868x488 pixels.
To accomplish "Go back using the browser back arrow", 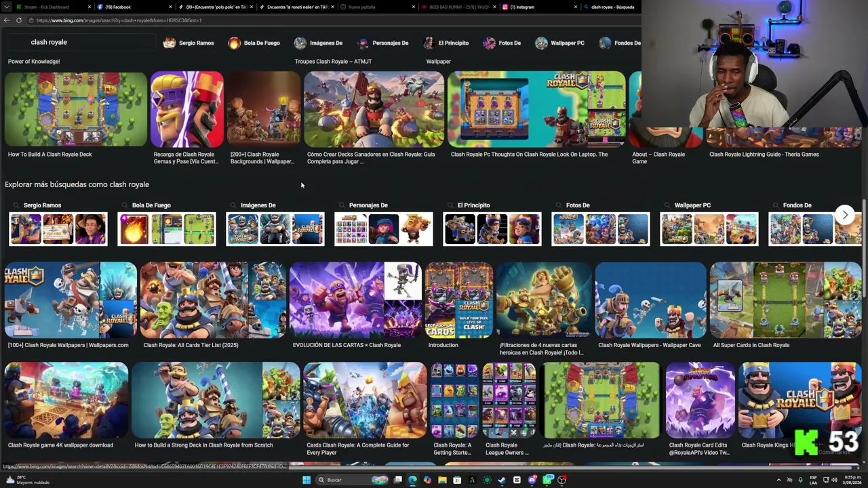I will coord(6,20).
